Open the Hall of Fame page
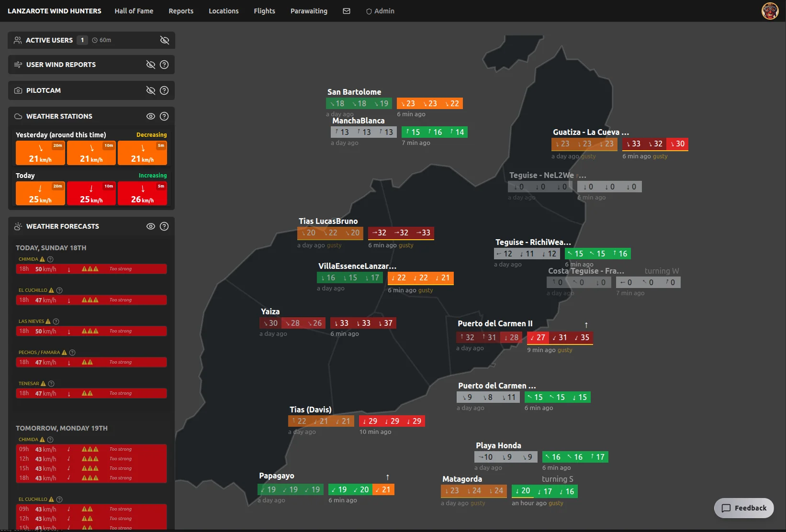The height and width of the screenshot is (532, 786). tap(134, 11)
